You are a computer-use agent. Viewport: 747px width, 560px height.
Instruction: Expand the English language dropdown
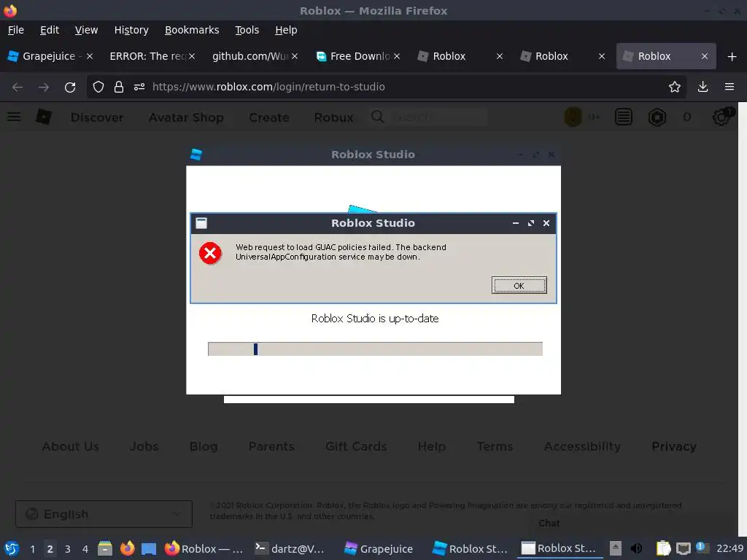point(104,514)
